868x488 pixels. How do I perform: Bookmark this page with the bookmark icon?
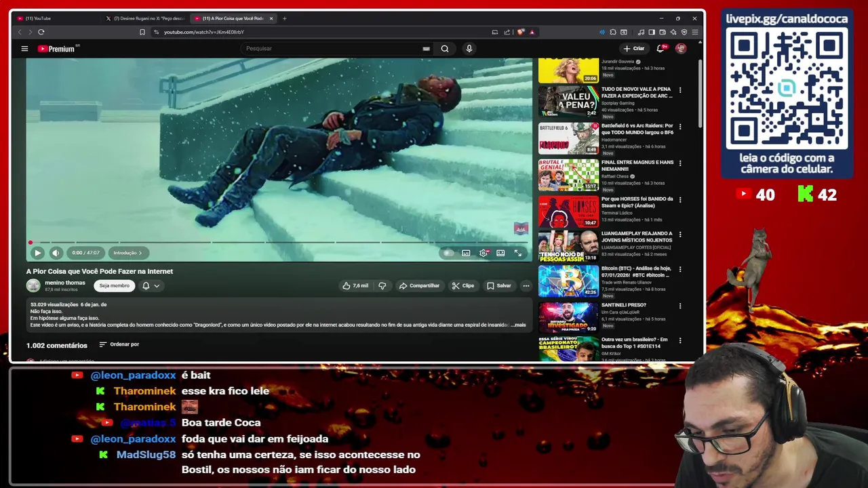point(142,32)
